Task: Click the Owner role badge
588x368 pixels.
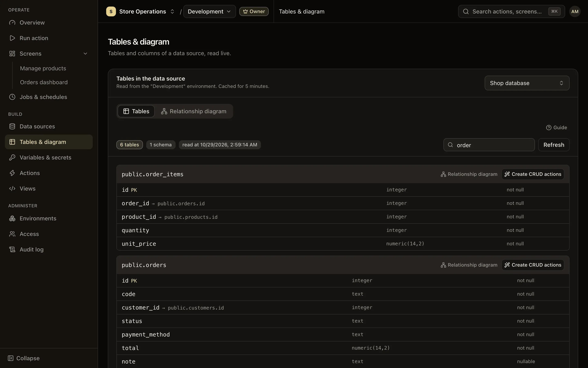Action: [x=254, y=11]
